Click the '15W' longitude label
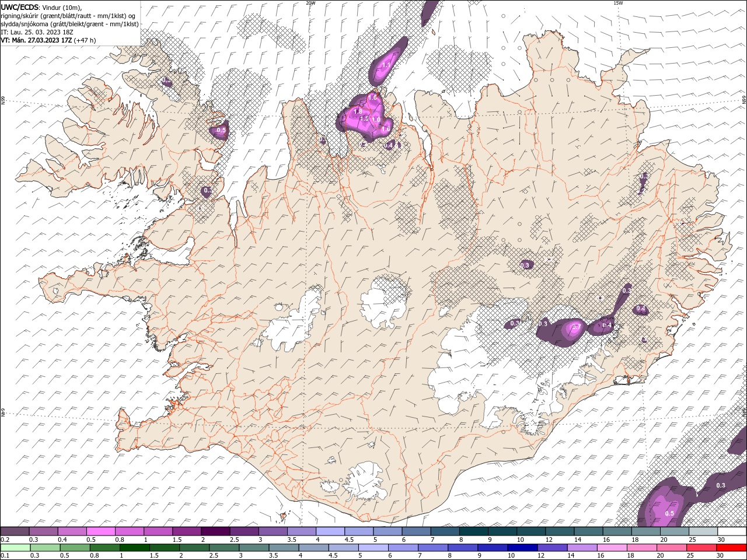 [618, 3]
